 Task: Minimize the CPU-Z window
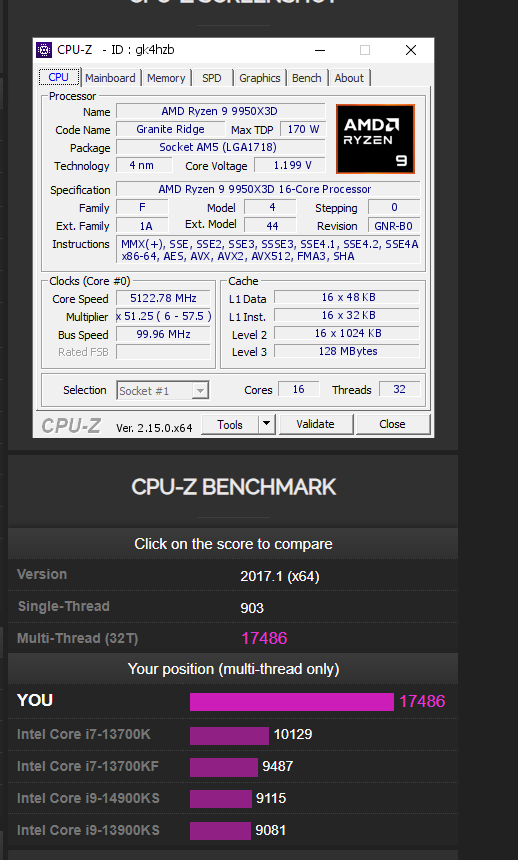tap(320, 50)
